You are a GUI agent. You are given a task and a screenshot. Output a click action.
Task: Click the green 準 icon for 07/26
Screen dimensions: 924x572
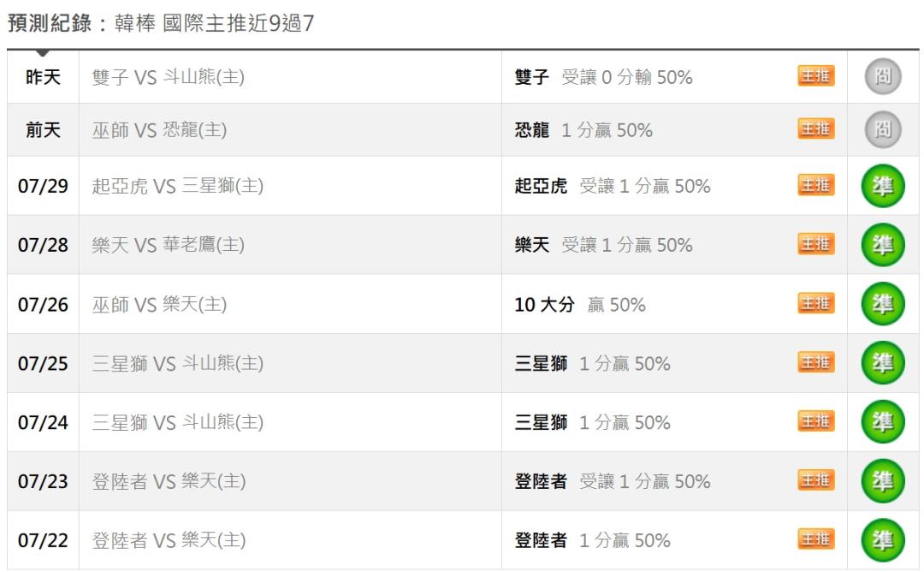point(883,304)
